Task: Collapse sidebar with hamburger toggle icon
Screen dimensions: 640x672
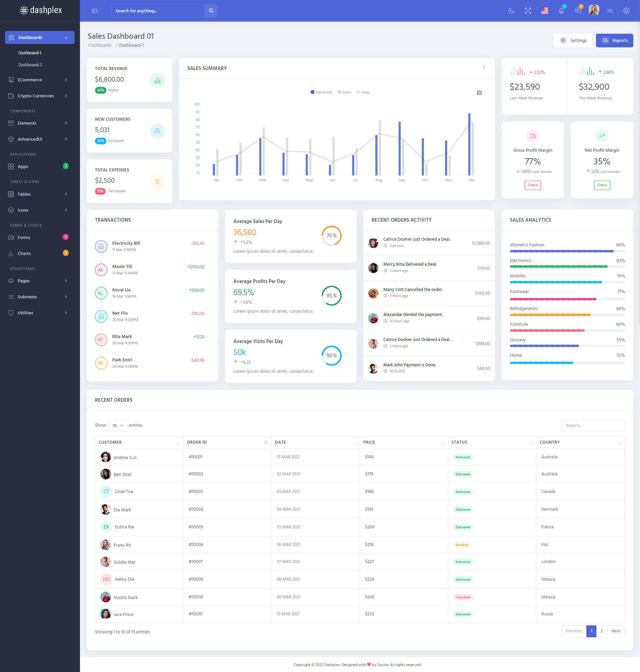Action: coord(94,11)
